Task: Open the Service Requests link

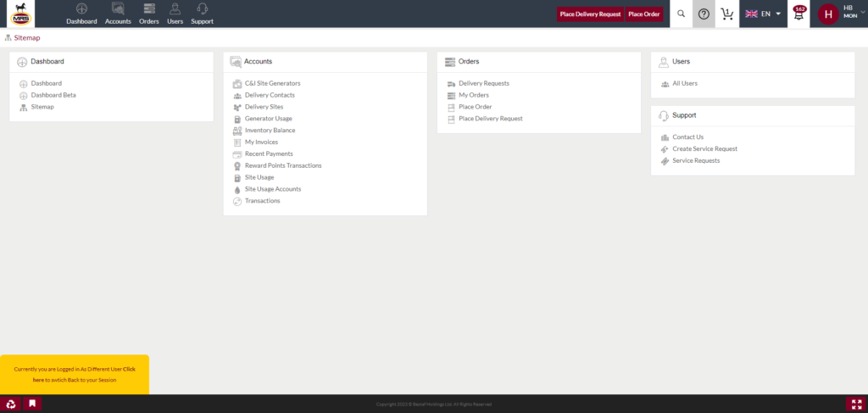Action: (696, 160)
